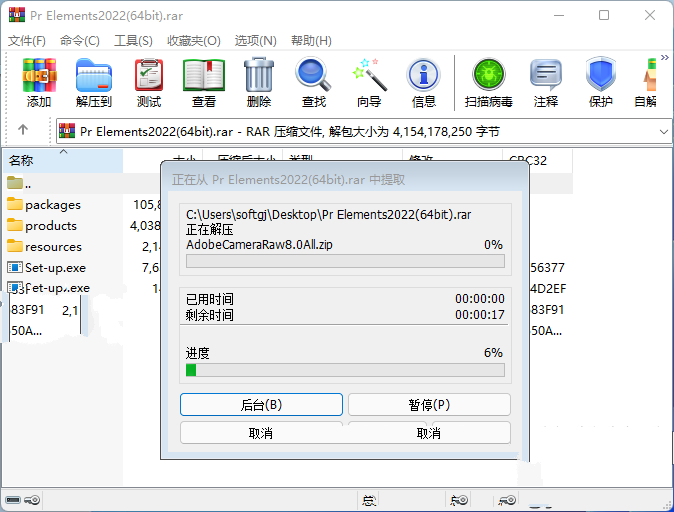This screenshot has width=674, height=512.
Task: Open the Help (帮助) menu
Action: tap(311, 41)
